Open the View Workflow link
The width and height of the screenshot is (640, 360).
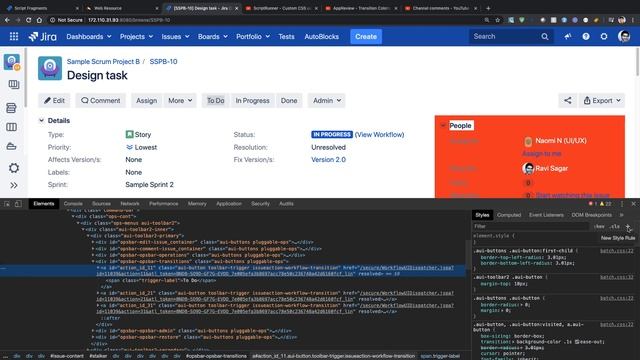pyautogui.click(x=379, y=135)
